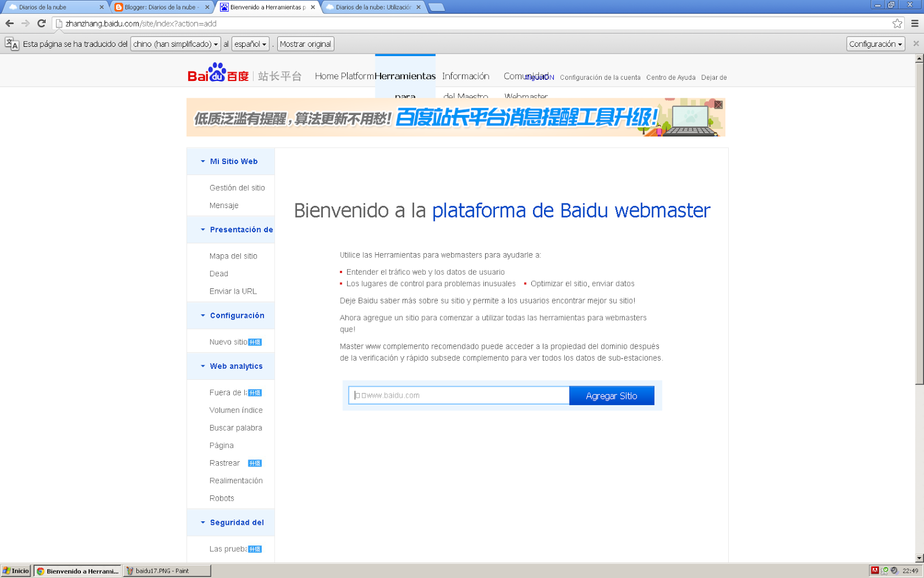Click the upgrade badge next to Nuevo sitio
The height and width of the screenshot is (578, 924).
[255, 342]
